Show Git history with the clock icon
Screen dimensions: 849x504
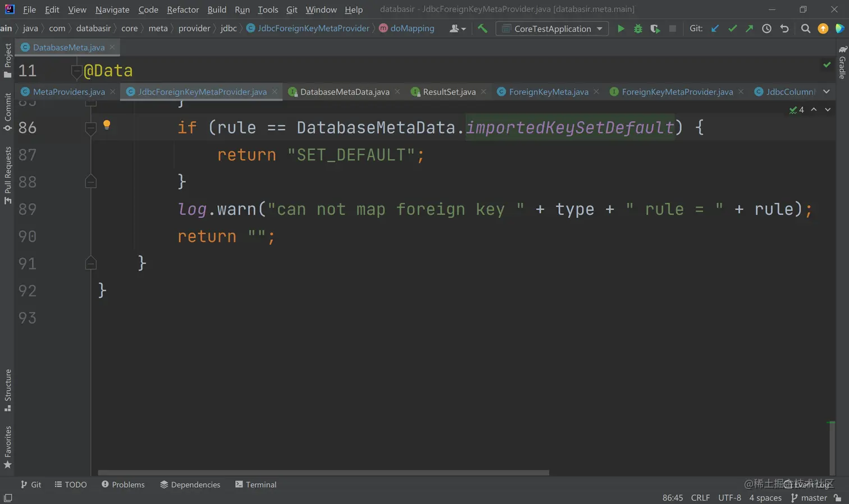pyautogui.click(x=766, y=29)
